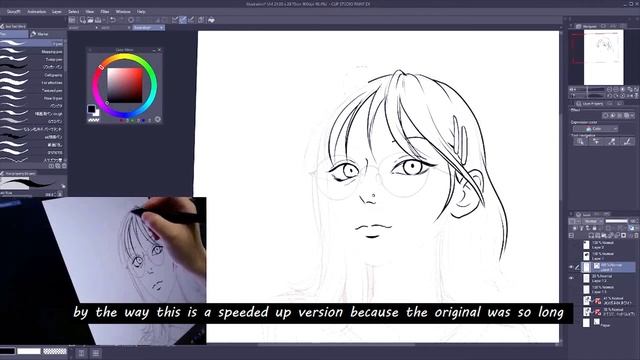Image resolution: width=640 pixels, height=360 pixels.
Task: Adjust the layer opacity slider
Action: point(616,221)
